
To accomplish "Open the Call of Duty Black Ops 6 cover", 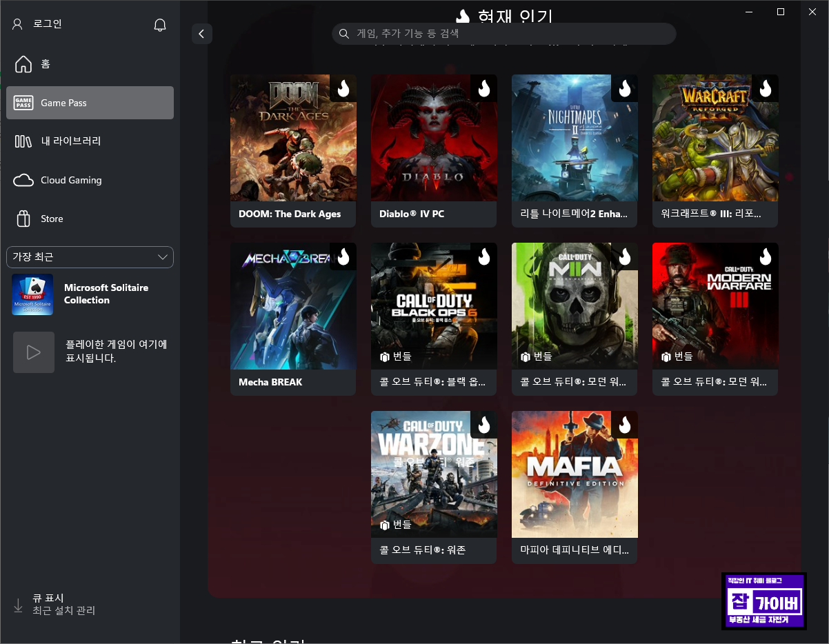I will 434,306.
